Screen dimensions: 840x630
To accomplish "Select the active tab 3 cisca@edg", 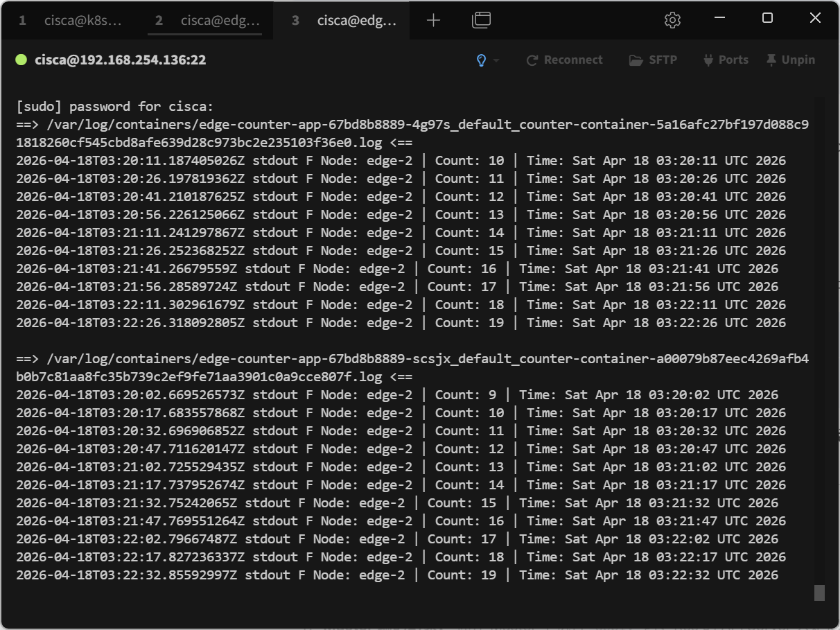I will pyautogui.click(x=344, y=21).
